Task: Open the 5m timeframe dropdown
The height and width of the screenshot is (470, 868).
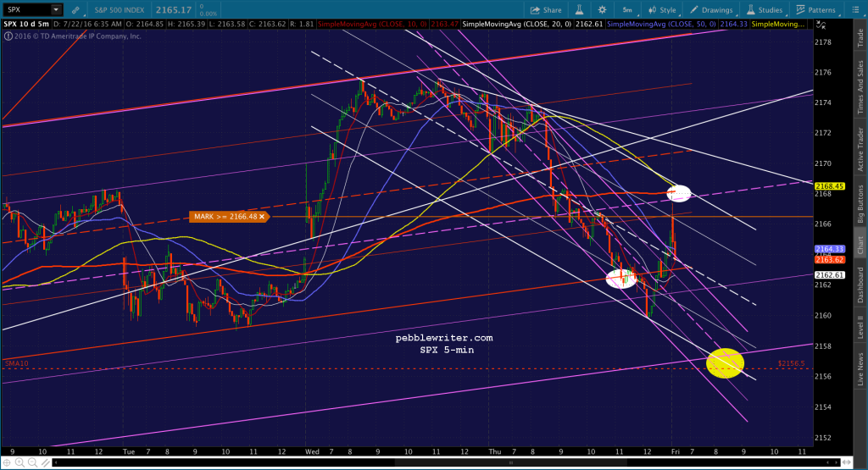Action: pyautogui.click(x=629, y=10)
